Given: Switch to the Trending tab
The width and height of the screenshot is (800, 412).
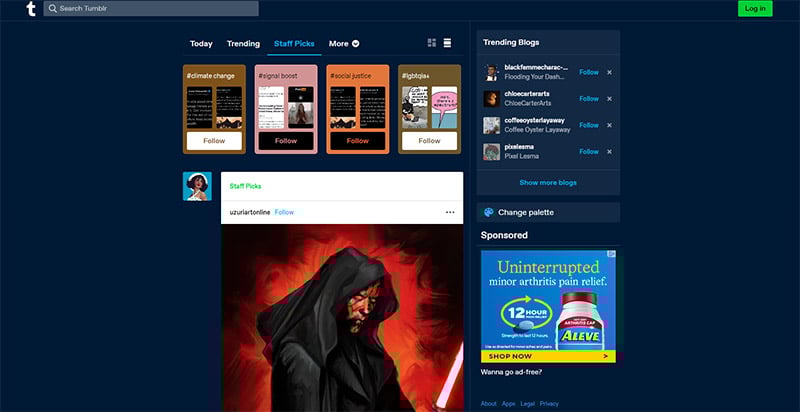Looking at the screenshot, I should click(243, 44).
